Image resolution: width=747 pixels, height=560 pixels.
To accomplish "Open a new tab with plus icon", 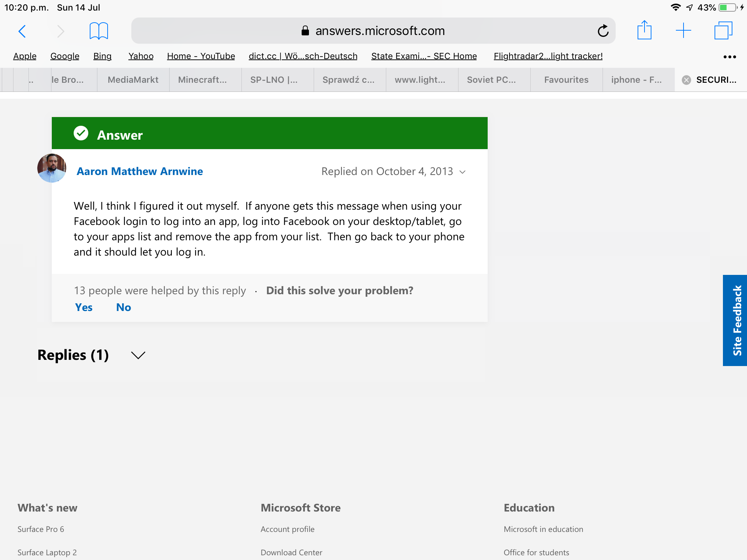I will 683,31.
